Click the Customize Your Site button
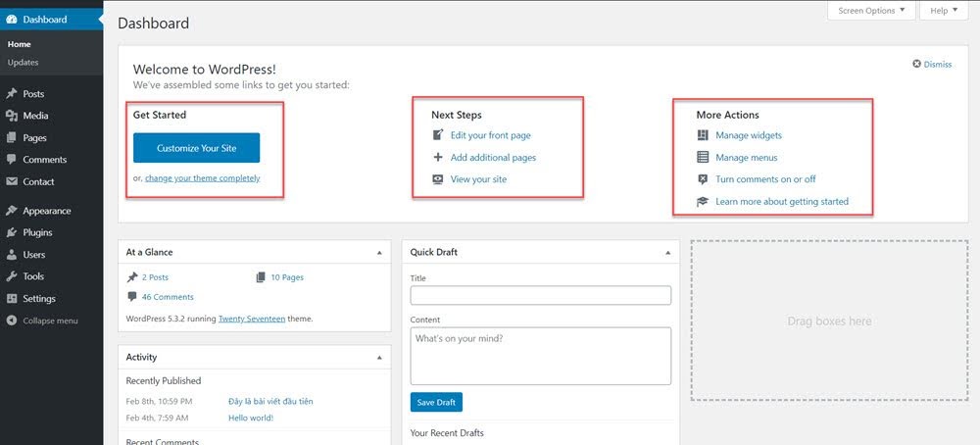This screenshot has height=445, width=980. 196,148
